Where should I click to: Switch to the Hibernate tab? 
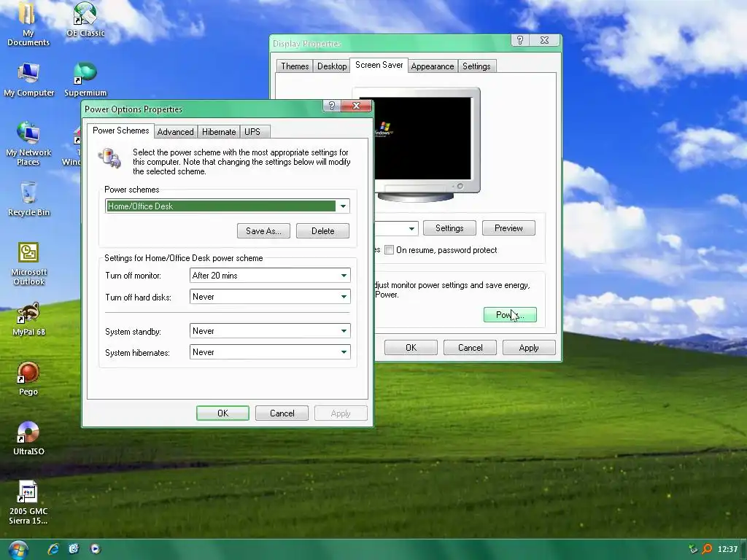click(219, 132)
